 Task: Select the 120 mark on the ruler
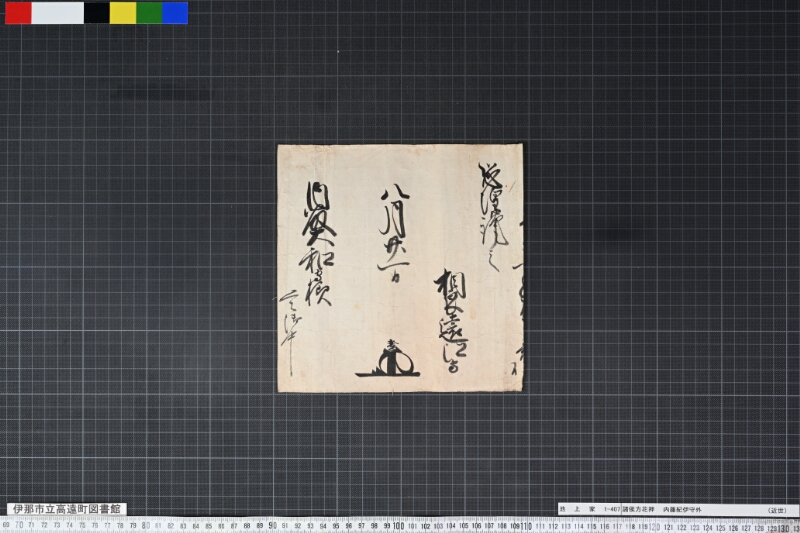(654, 526)
